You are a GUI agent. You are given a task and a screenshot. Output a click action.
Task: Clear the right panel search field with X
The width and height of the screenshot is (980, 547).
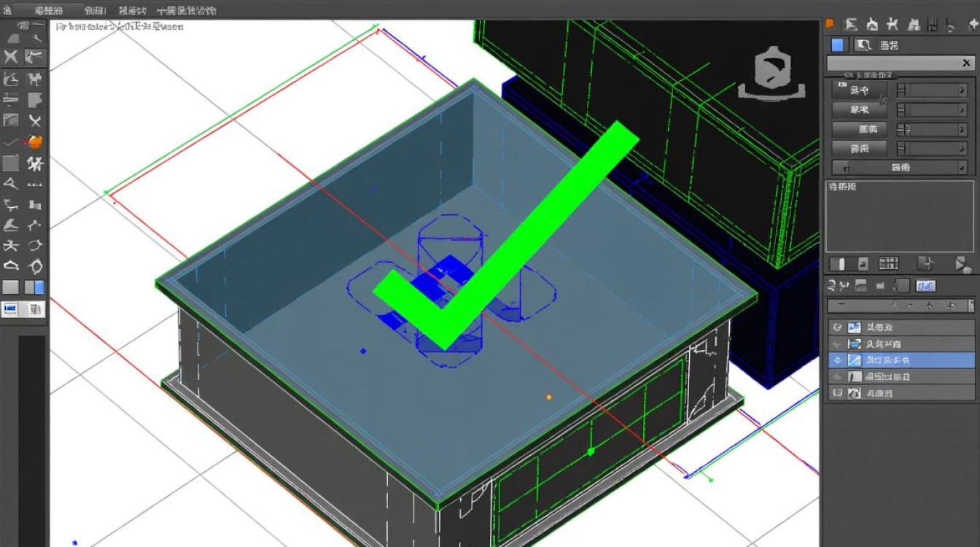(967, 63)
